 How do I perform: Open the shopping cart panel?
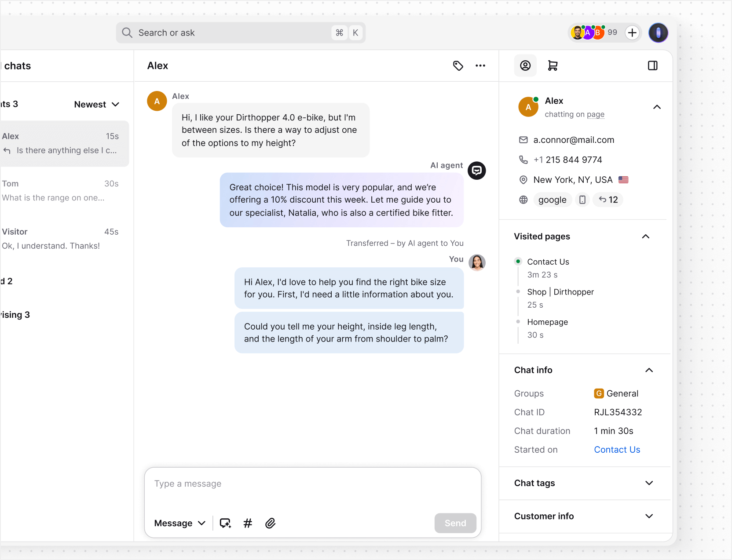(553, 65)
